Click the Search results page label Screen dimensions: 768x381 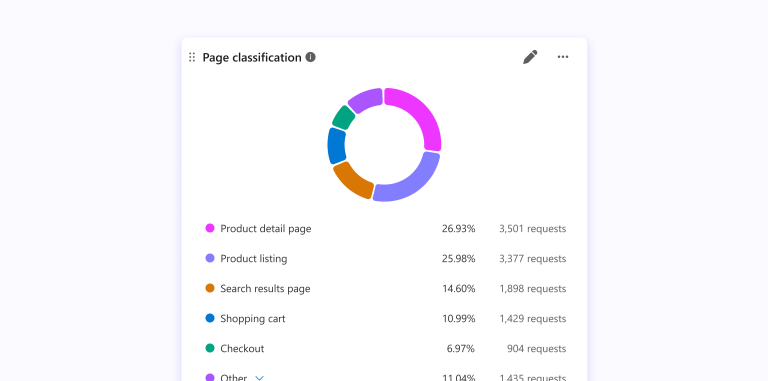click(265, 289)
